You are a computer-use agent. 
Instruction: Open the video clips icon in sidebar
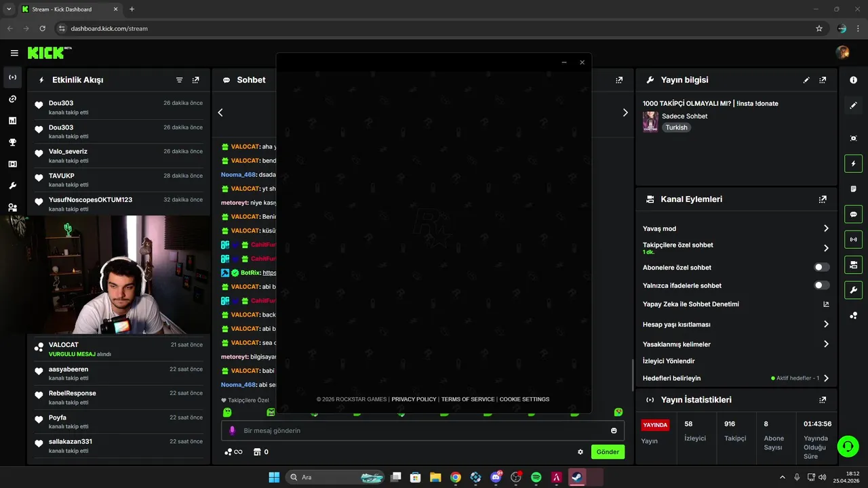12,164
